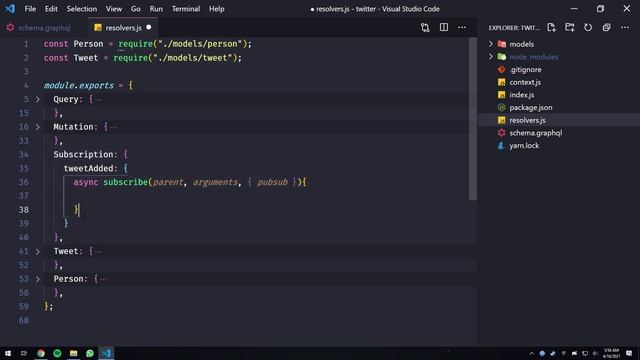Open the Selection menu
The image size is (640, 360).
82,9
